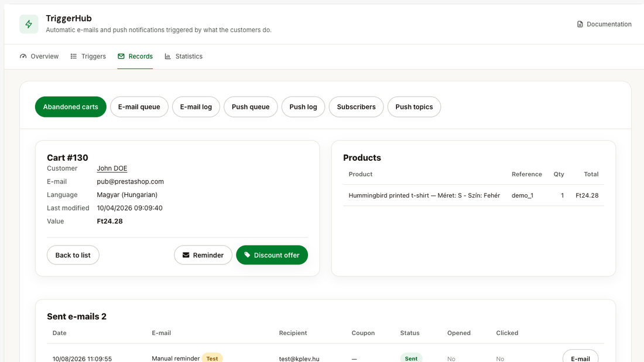The height and width of the screenshot is (362, 644).
Task: Click the Magyar (Hungarian) language value
Action: click(x=127, y=195)
